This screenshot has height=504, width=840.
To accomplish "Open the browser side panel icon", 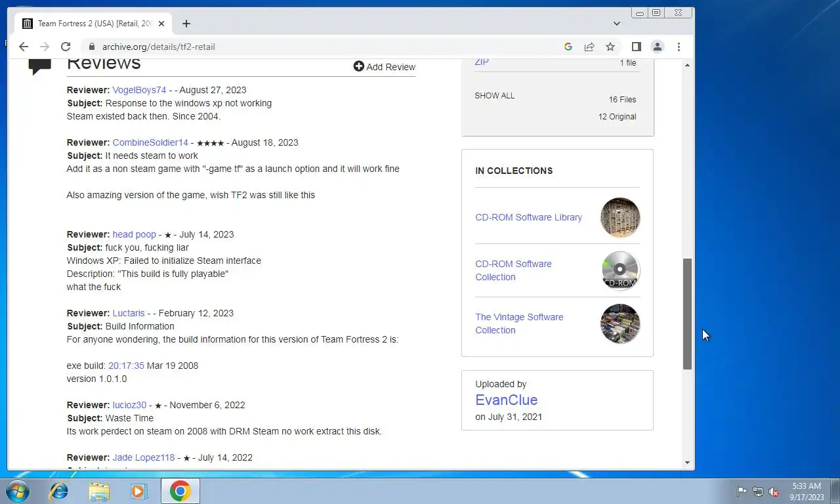I will point(636,47).
